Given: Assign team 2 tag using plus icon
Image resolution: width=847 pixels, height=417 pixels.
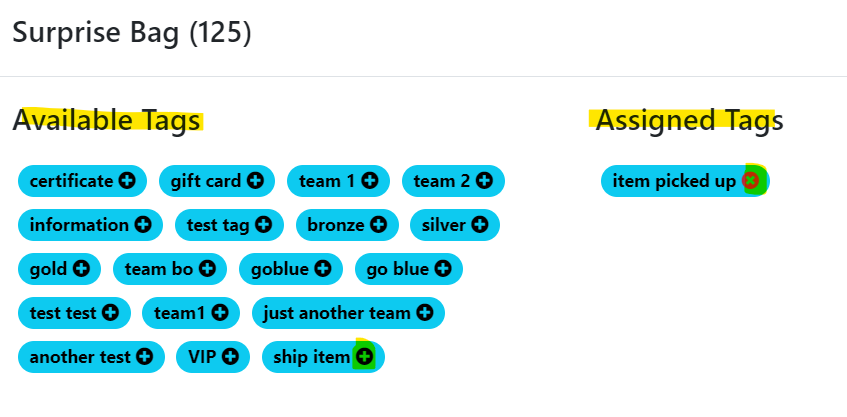Looking at the screenshot, I should point(484,181).
